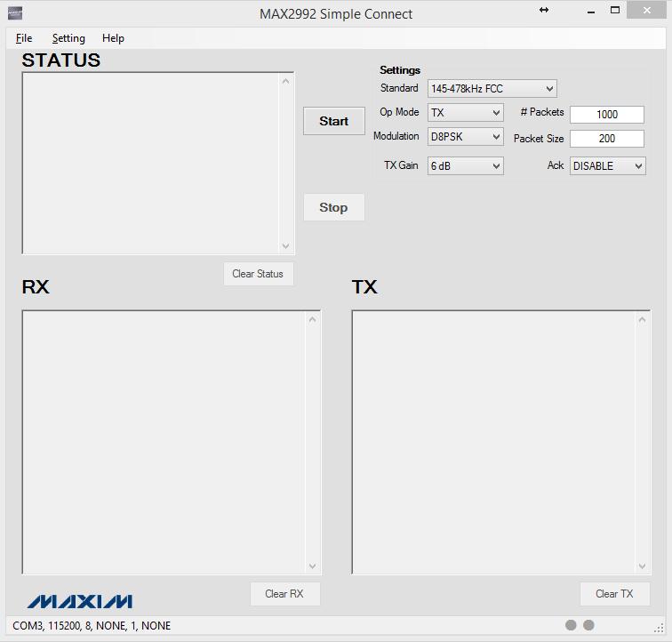672x642 pixels.
Task: Minimize the MAX2992 Simple Connect window
Action: click(591, 12)
